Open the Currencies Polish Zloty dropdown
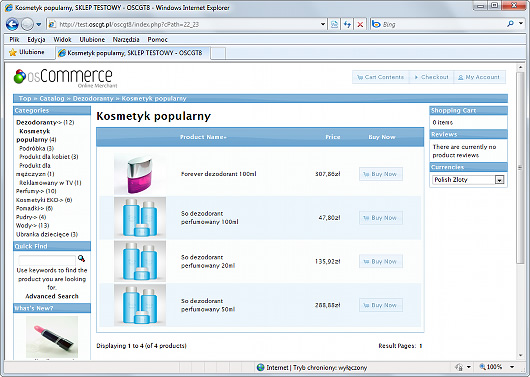 468,180
